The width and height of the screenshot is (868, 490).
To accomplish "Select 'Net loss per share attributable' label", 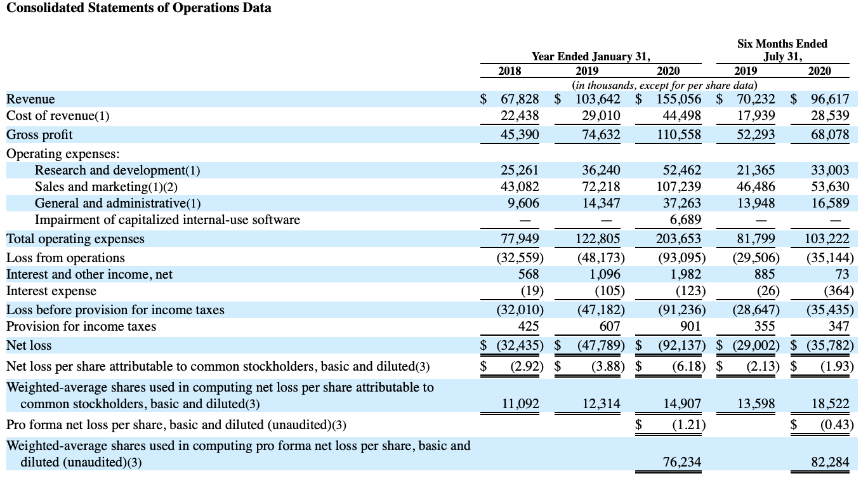I will point(218,366).
